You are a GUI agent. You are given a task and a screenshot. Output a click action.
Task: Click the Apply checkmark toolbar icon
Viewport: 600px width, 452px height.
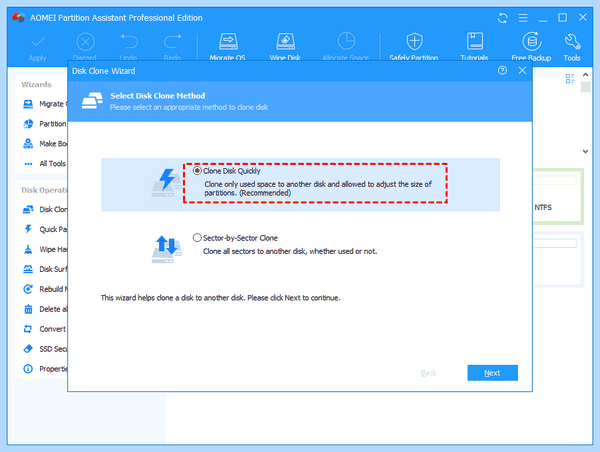tap(38, 42)
